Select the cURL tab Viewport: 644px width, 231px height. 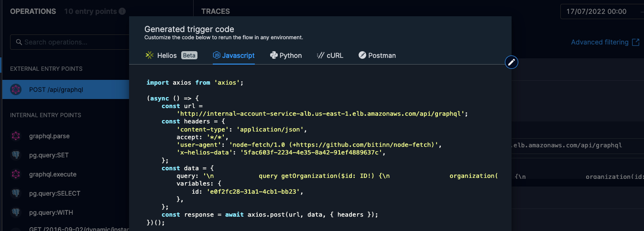(x=330, y=55)
